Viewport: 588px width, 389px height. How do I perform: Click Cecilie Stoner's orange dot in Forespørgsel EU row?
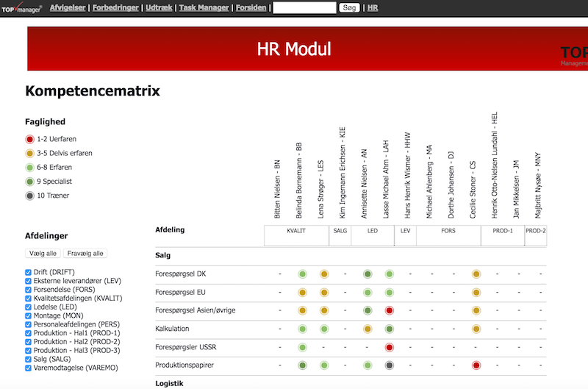pos(476,293)
